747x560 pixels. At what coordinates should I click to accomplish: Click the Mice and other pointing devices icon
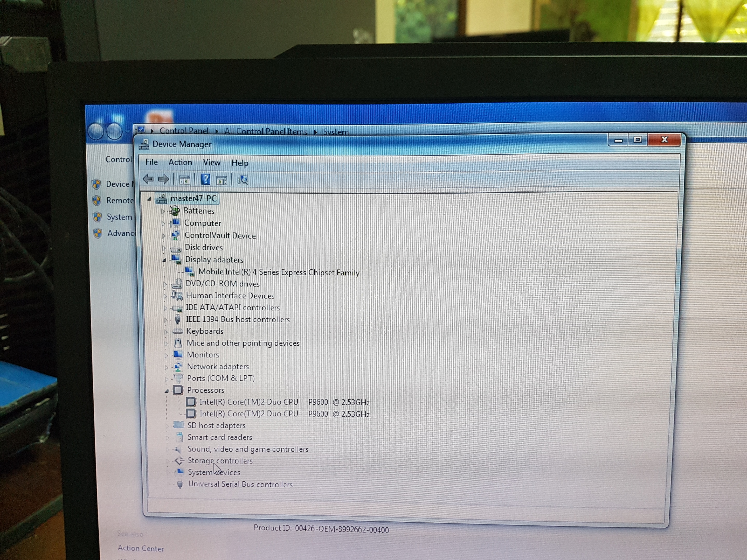pyautogui.click(x=178, y=343)
